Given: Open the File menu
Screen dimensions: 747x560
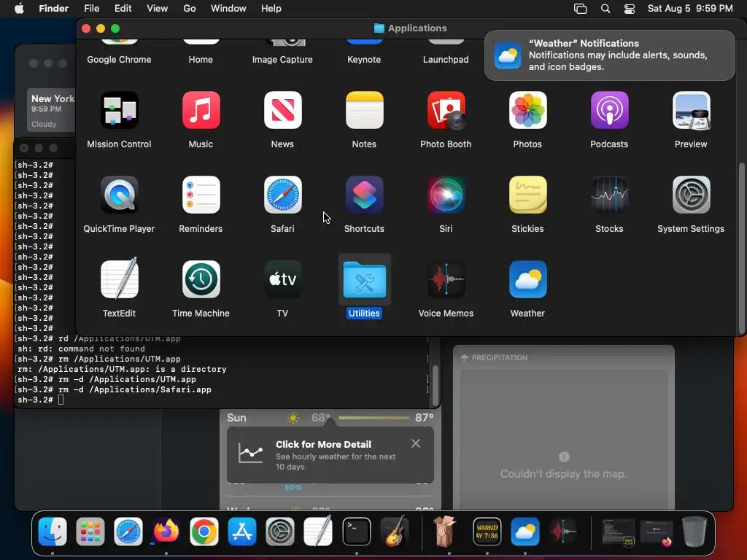Looking at the screenshot, I should click(91, 9).
